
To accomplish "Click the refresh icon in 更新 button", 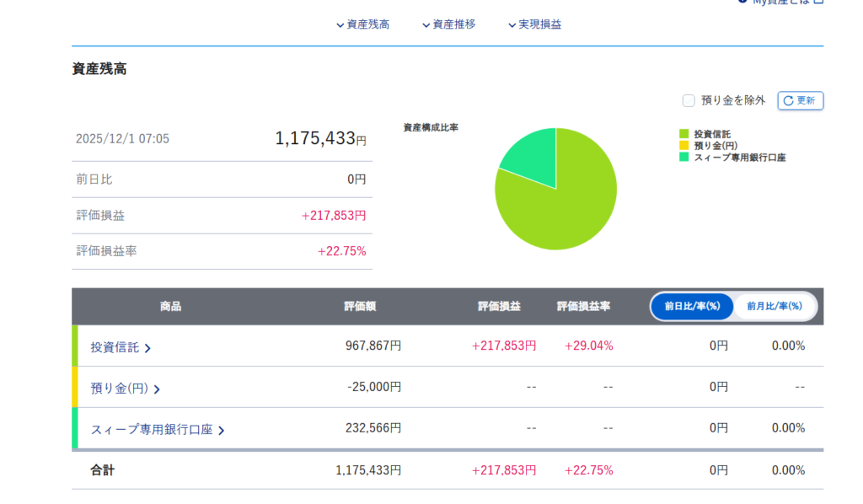I will pyautogui.click(x=788, y=100).
